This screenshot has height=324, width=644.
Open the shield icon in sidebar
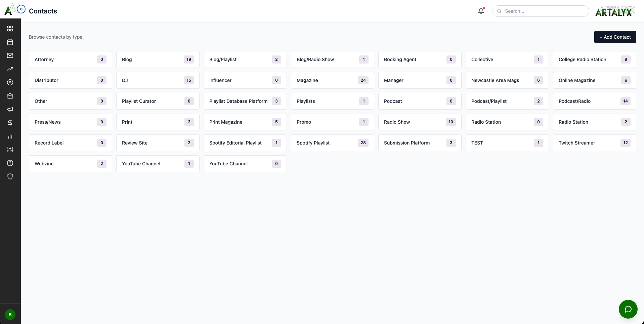click(10, 176)
